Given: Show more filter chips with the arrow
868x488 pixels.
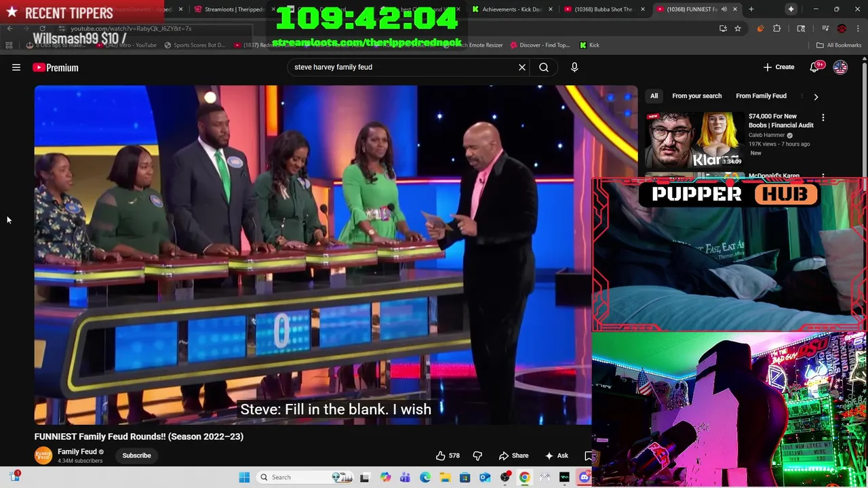Looking at the screenshot, I should (816, 96).
